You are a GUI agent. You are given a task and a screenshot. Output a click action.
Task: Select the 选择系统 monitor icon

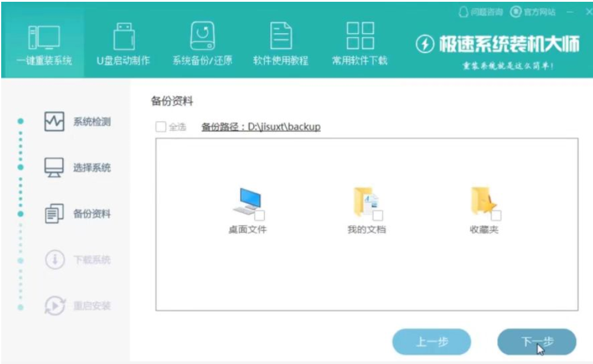pos(54,168)
